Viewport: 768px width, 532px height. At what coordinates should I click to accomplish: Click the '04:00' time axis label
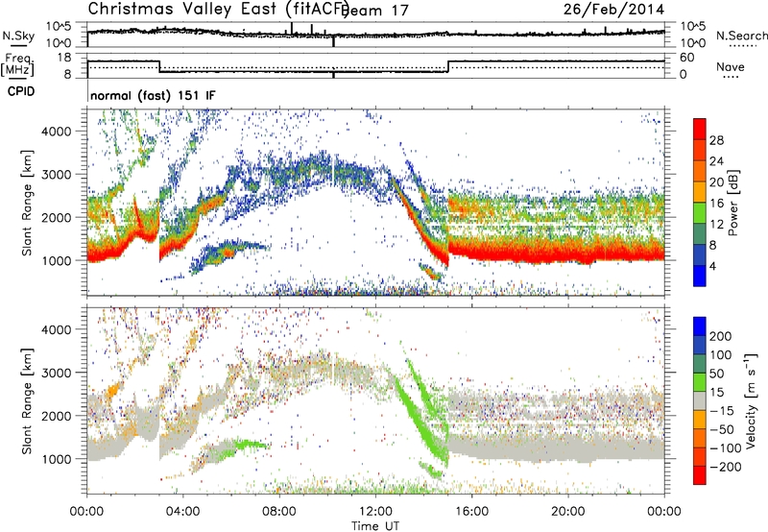[182, 512]
